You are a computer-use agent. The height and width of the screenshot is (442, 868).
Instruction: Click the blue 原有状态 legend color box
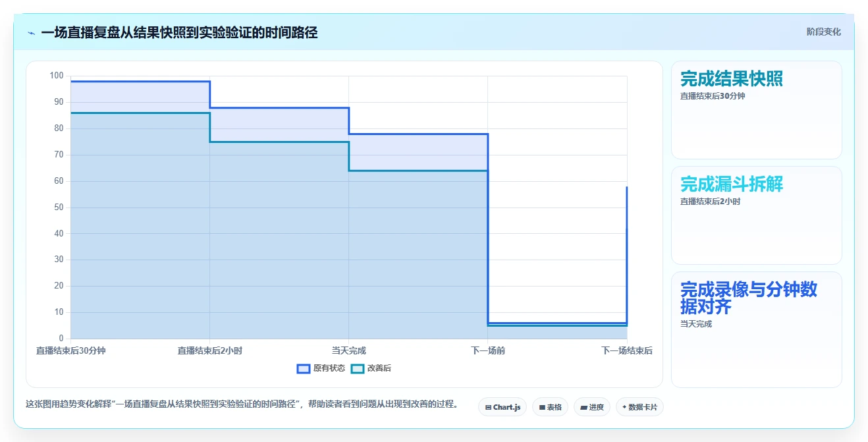[x=304, y=368]
